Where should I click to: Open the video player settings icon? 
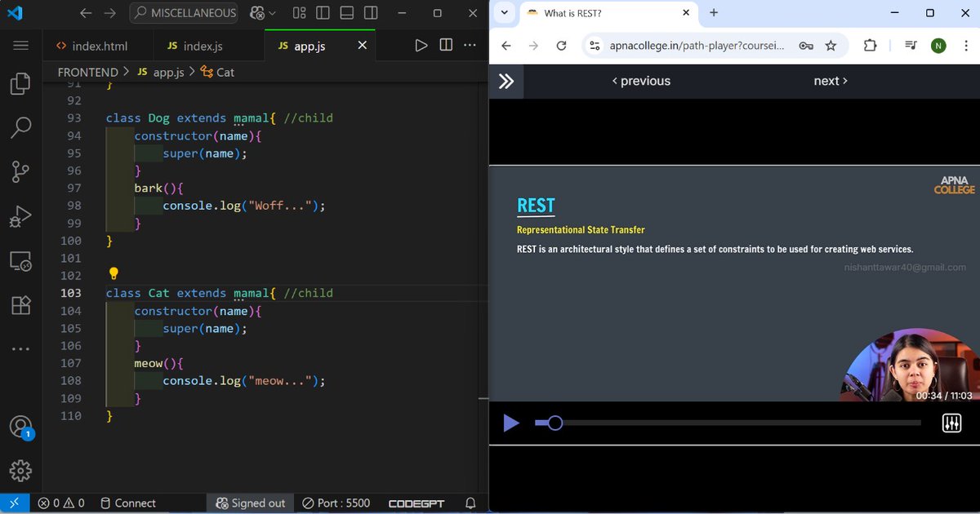point(951,423)
